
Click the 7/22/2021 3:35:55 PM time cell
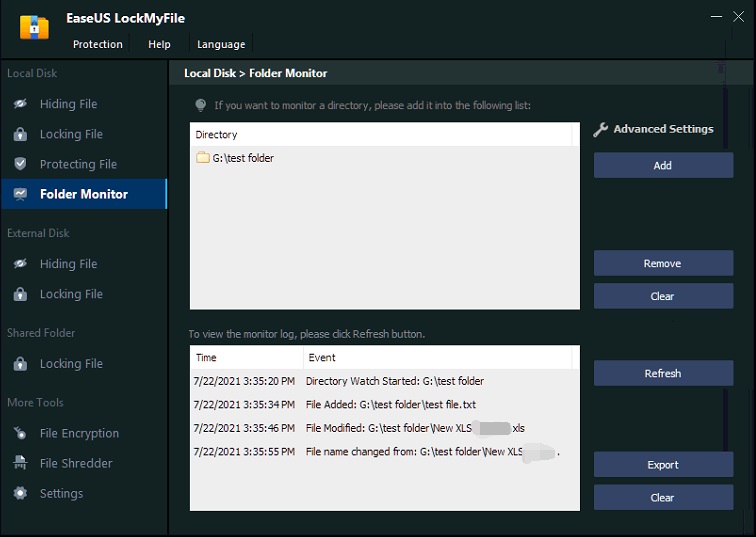click(x=244, y=452)
